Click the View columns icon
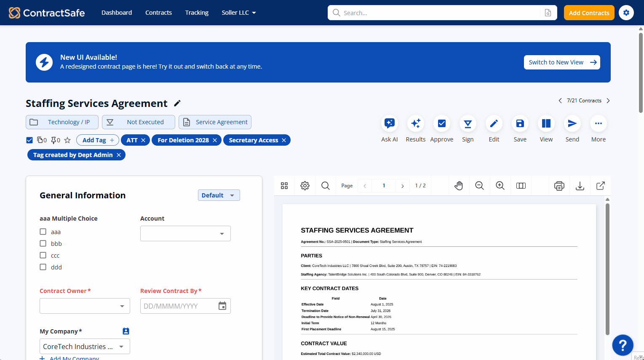 pos(546,123)
